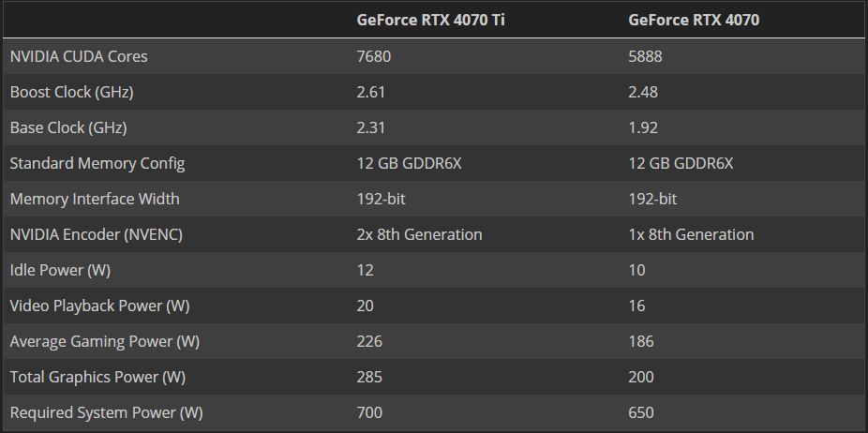Click the RTX 4070 192-bit value

pyautogui.click(x=652, y=199)
